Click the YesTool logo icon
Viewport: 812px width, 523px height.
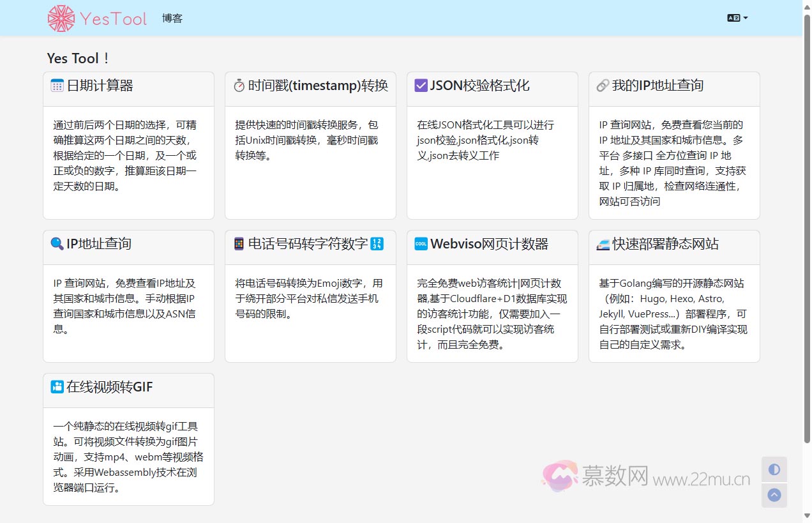point(61,19)
